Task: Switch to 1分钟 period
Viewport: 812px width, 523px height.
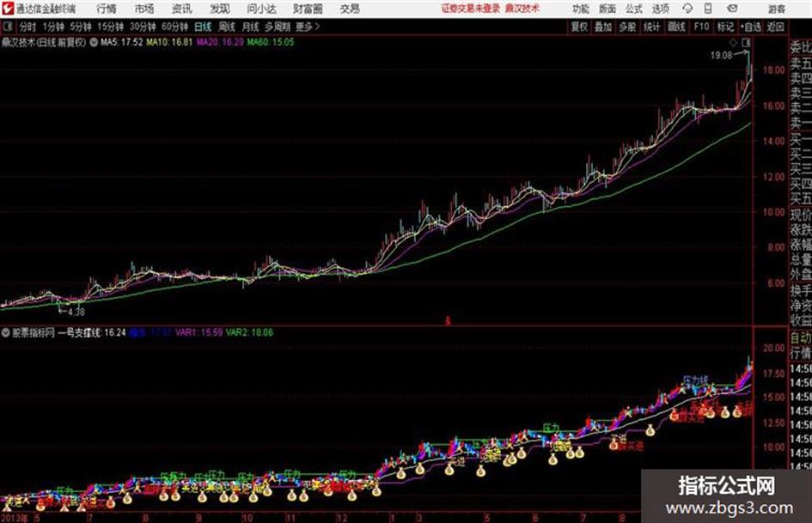Action: point(53,27)
